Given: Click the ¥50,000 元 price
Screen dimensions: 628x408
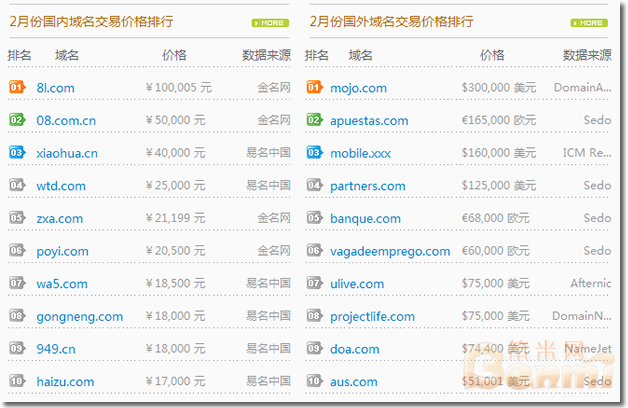Looking at the screenshot, I should pyautogui.click(x=175, y=120).
